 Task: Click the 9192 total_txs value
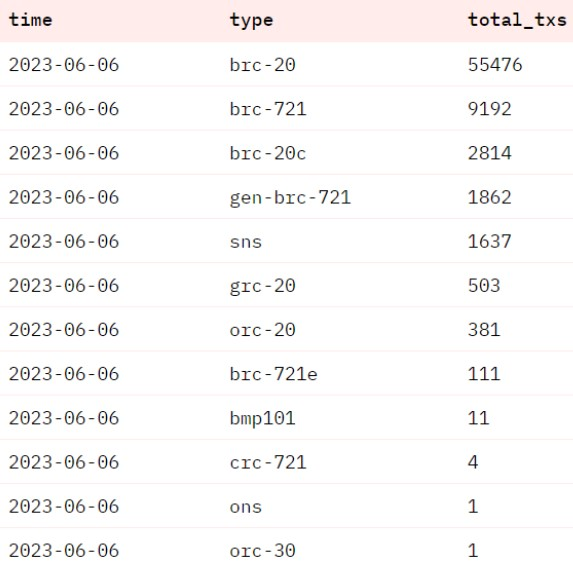[x=490, y=109]
